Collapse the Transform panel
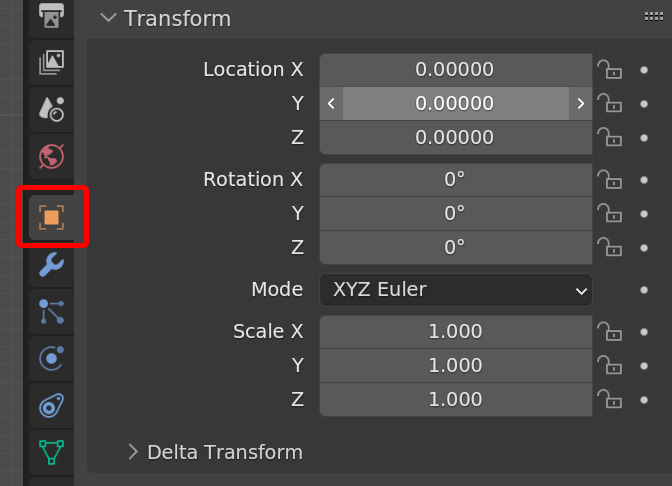Viewport: 672px width, 486px height. (x=107, y=18)
